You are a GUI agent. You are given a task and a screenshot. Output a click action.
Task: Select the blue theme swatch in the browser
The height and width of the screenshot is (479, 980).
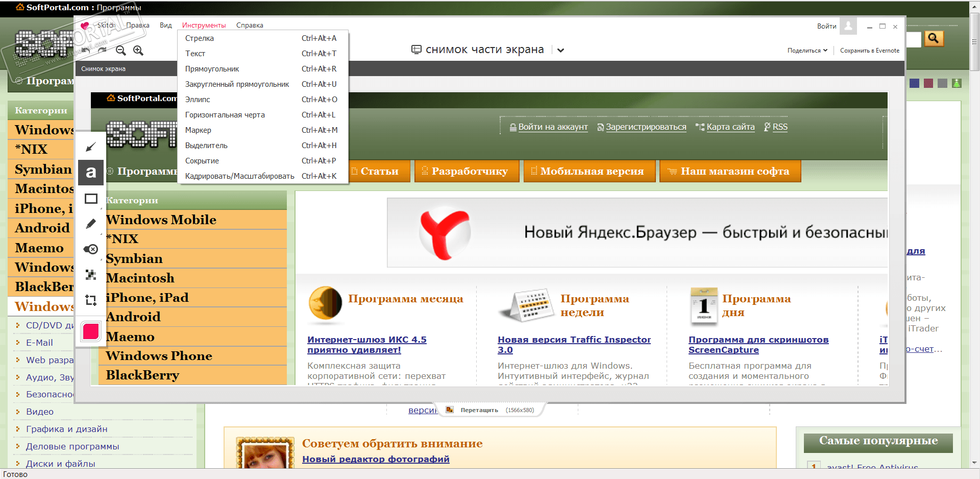click(x=914, y=83)
